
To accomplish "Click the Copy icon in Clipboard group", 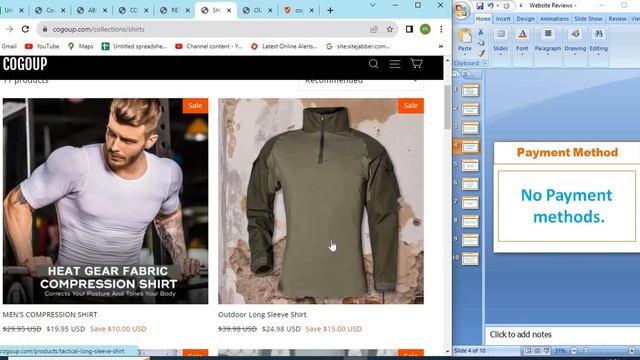I will [x=481, y=42].
